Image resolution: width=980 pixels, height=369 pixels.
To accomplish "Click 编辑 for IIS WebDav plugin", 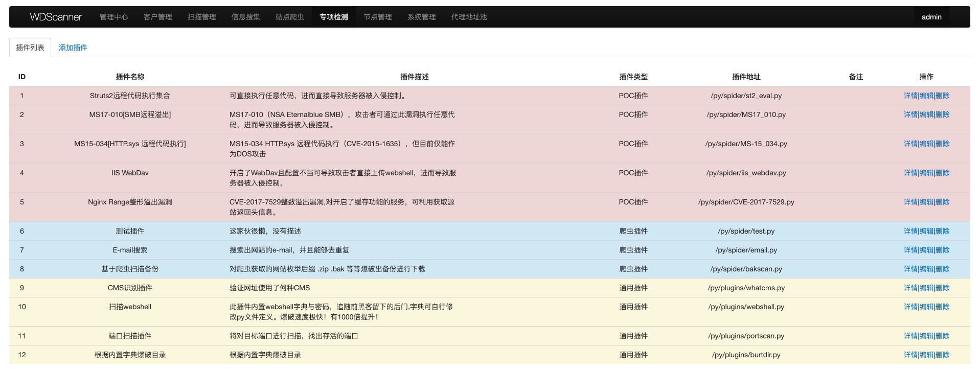I will pyautogui.click(x=926, y=173).
